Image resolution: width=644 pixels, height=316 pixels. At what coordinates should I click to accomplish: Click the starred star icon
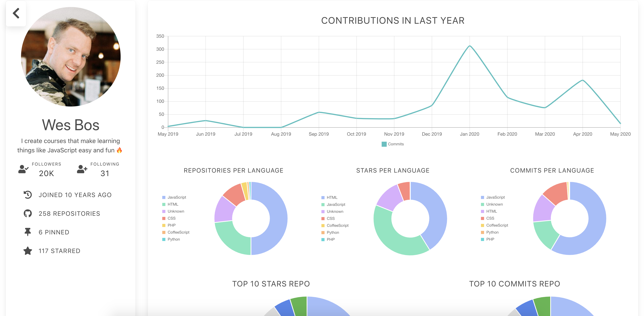pyautogui.click(x=28, y=251)
